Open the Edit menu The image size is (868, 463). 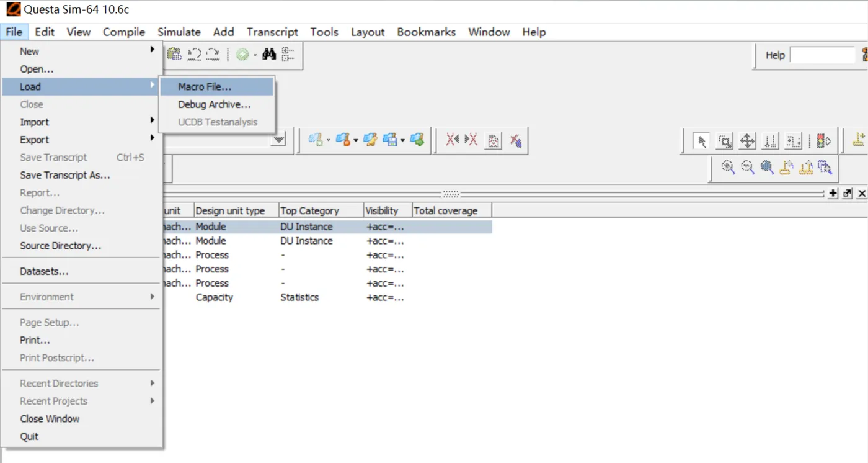(x=45, y=32)
